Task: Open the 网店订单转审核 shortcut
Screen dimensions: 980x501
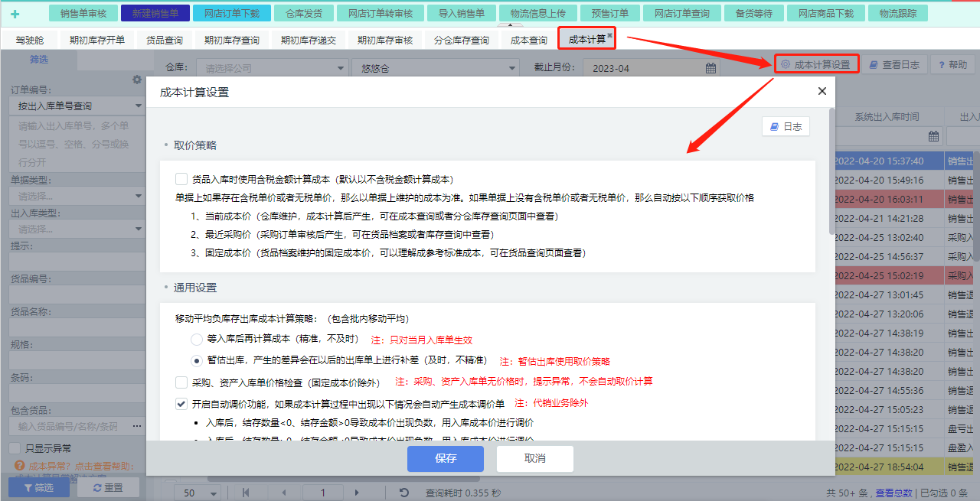Action: 381,13
